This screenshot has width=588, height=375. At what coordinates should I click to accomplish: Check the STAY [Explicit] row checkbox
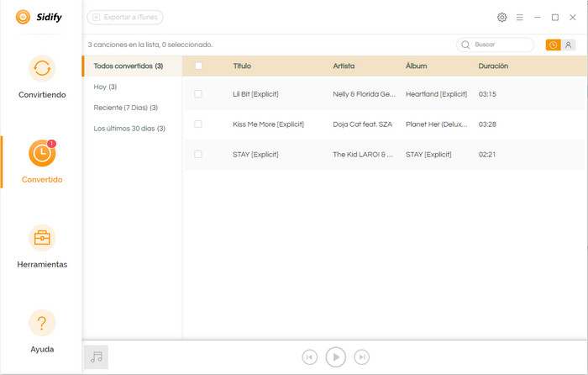pos(198,154)
